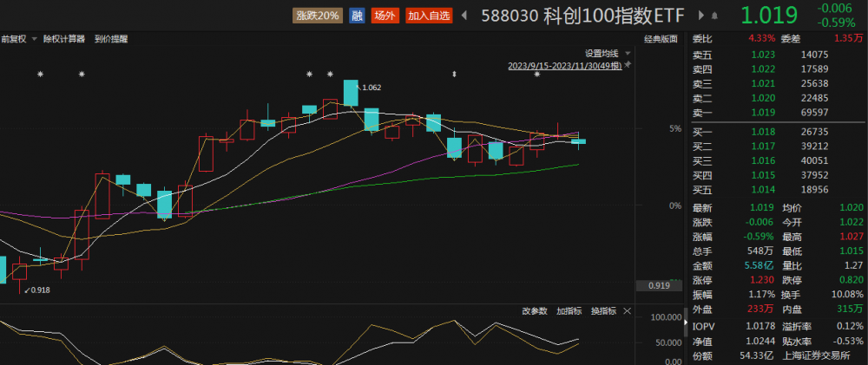Pin the date range with pushpin icon
The width and height of the screenshot is (868, 365).
(x=628, y=65)
